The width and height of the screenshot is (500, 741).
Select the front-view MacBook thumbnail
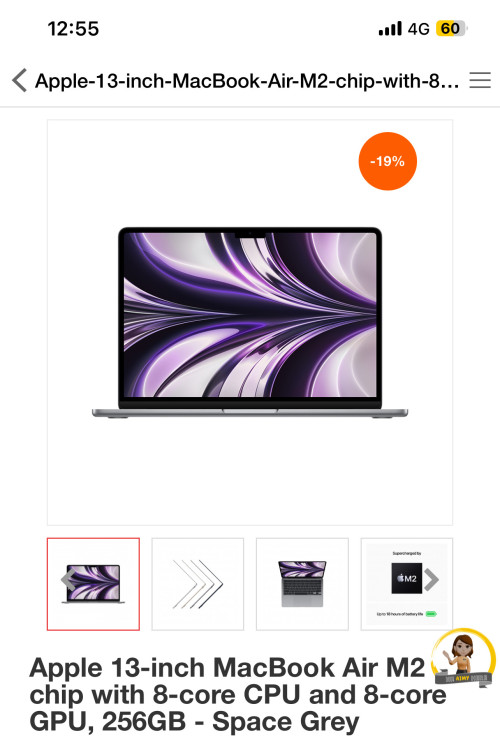93,584
